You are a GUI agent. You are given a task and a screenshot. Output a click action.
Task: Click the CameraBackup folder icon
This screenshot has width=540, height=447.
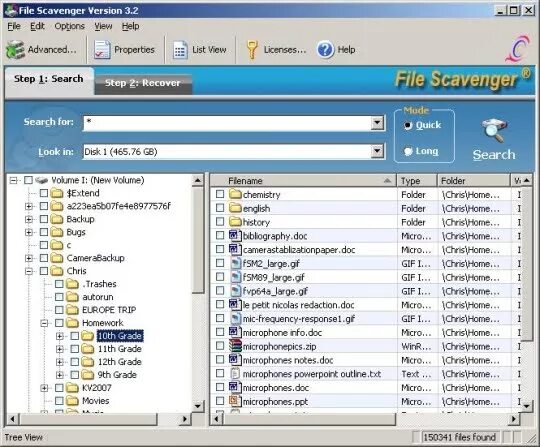pyautogui.click(x=57, y=258)
